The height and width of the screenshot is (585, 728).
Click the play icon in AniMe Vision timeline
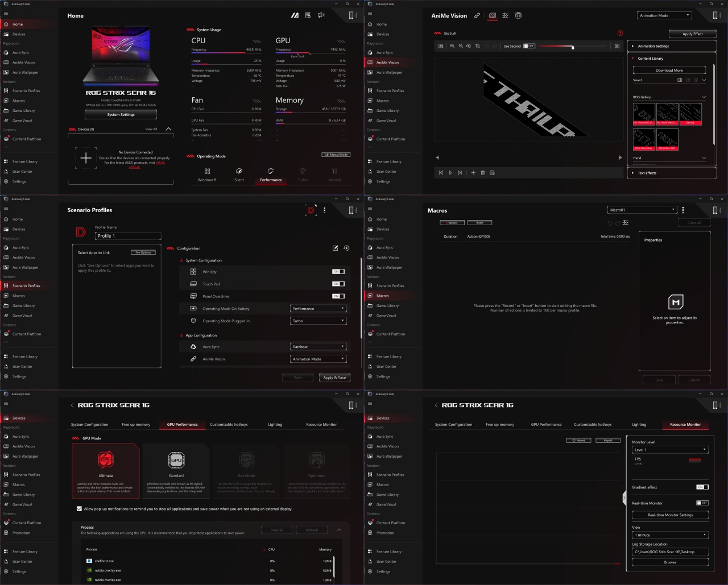pos(450,173)
